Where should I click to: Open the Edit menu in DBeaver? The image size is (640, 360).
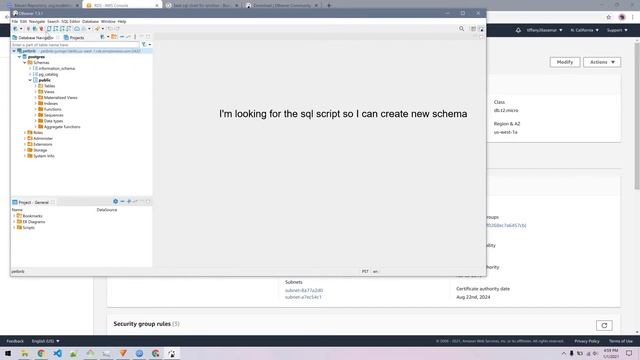[23, 21]
